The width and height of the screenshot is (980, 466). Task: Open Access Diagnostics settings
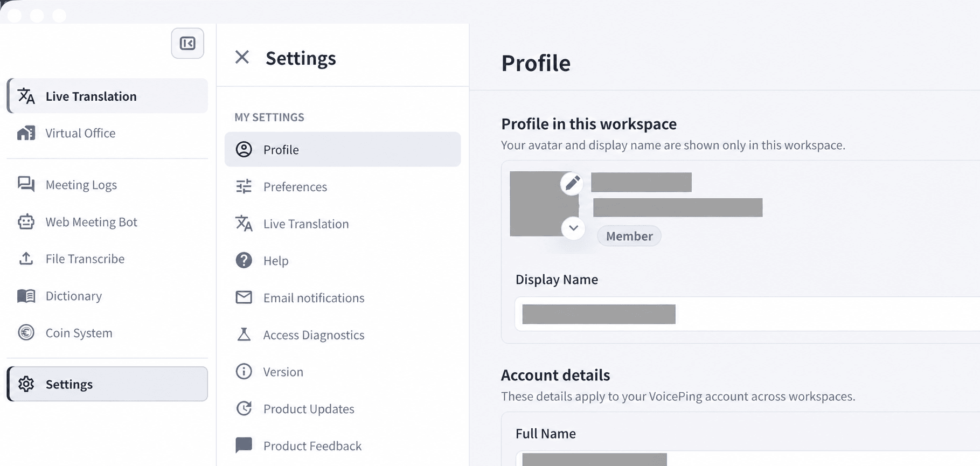point(343,335)
